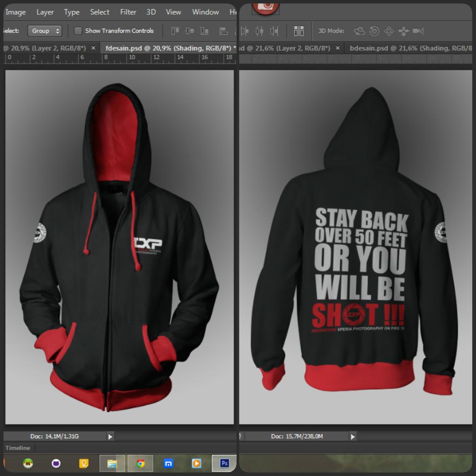Open the Image menu

[15, 12]
